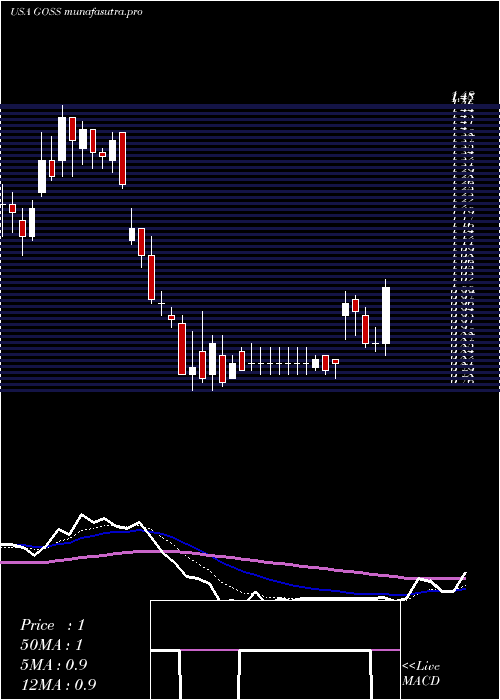Click the top price label on the right axis
Image resolution: width=500 pixels, height=700 pixels.
[x=463, y=95]
